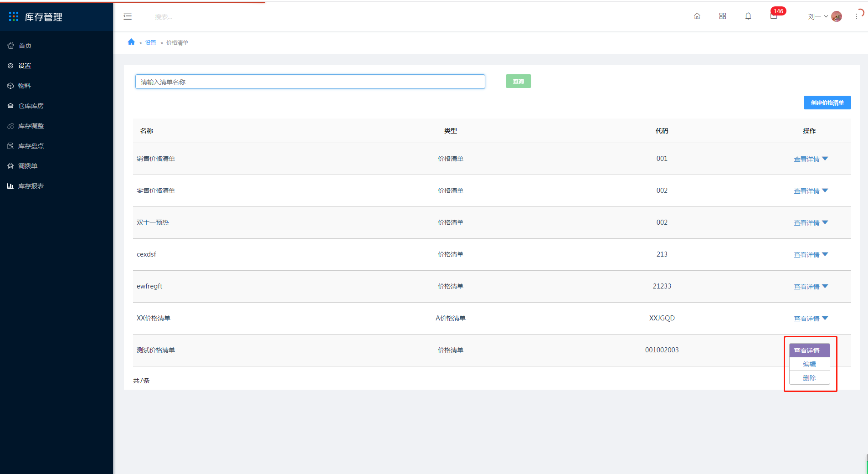This screenshot has width=868, height=474.
Task: Click the 创建价格清单 button
Action: pyautogui.click(x=827, y=103)
